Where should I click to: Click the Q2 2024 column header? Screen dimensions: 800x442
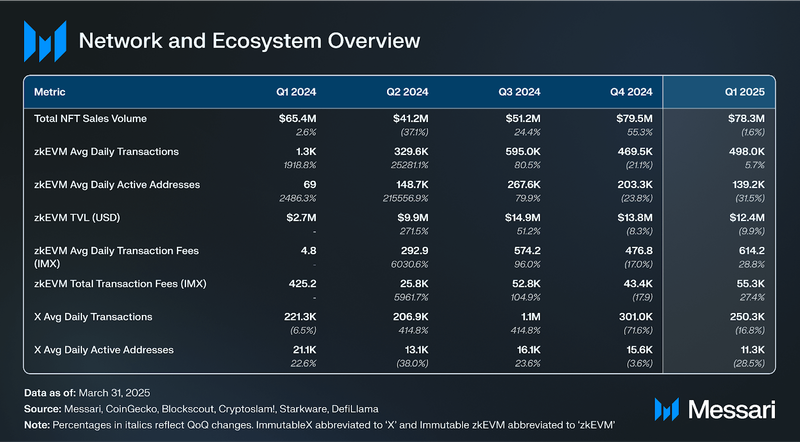coord(408,92)
